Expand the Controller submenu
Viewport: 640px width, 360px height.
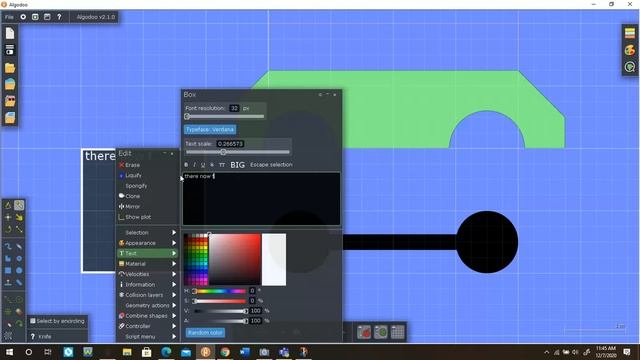pyautogui.click(x=147, y=326)
